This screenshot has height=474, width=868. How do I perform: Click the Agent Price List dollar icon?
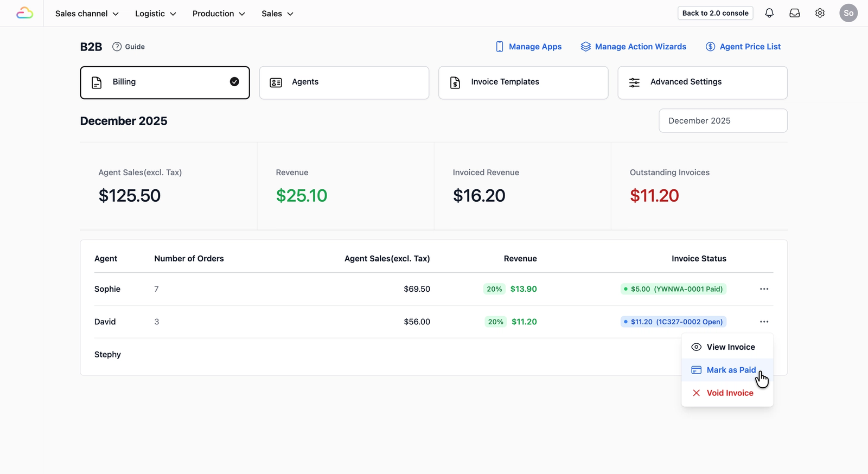pyautogui.click(x=710, y=47)
